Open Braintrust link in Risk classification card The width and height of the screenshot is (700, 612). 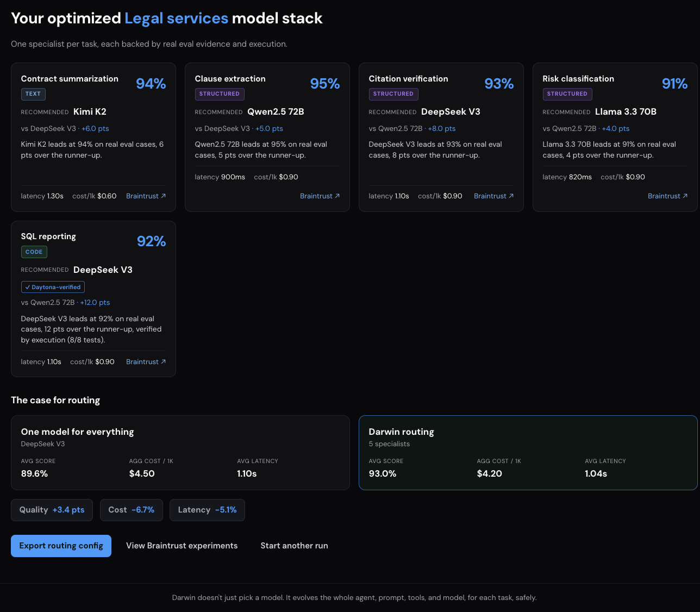click(x=667, y=196)
